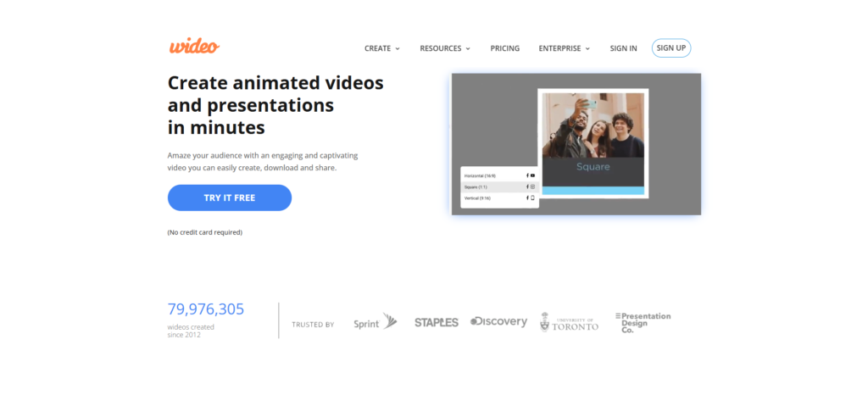The image size is (868, 406).
Task: Click the Try It Free button
Action: pyautogui.click(x=229, y=197)
